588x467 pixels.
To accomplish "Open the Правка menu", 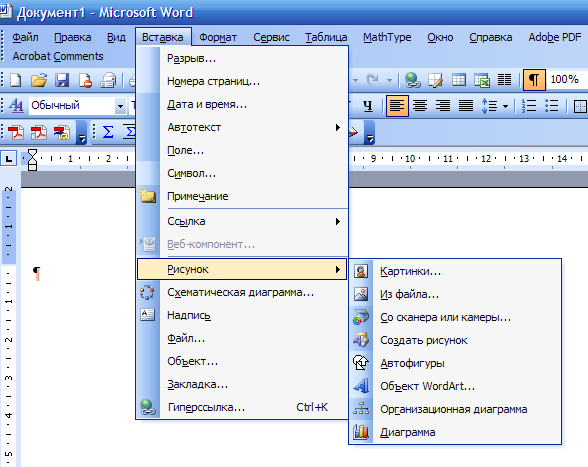I will [72, 37].
